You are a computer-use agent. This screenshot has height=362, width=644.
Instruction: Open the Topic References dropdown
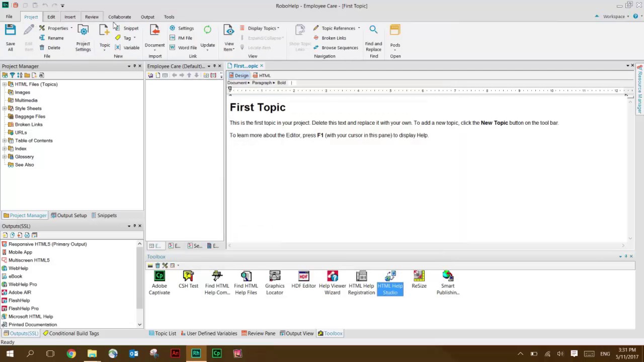tap(337, 28)
